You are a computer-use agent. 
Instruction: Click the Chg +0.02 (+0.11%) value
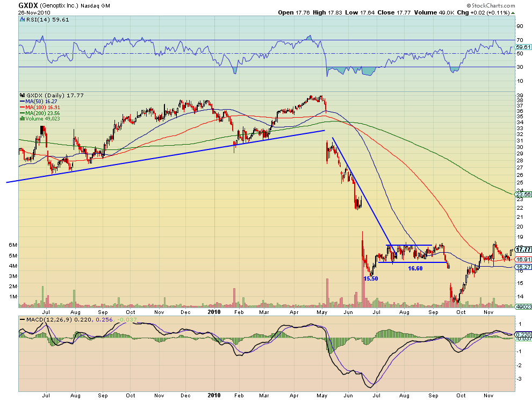tap(483, 12)
